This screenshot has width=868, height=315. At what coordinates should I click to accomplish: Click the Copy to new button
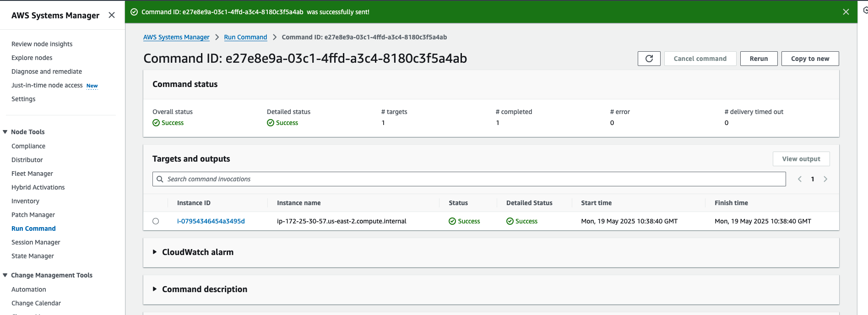[810, 59]
